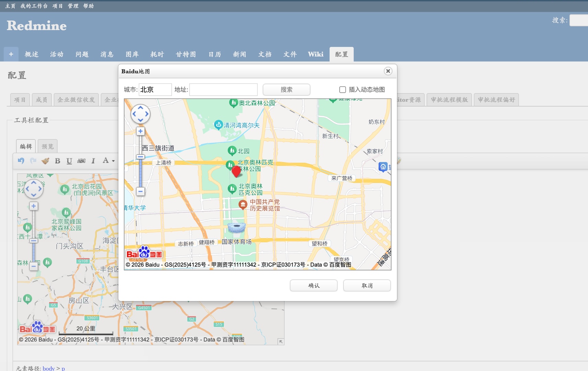Focus the 城市 input containing 北京
588x371 pixels.
[x=155, y=90]
